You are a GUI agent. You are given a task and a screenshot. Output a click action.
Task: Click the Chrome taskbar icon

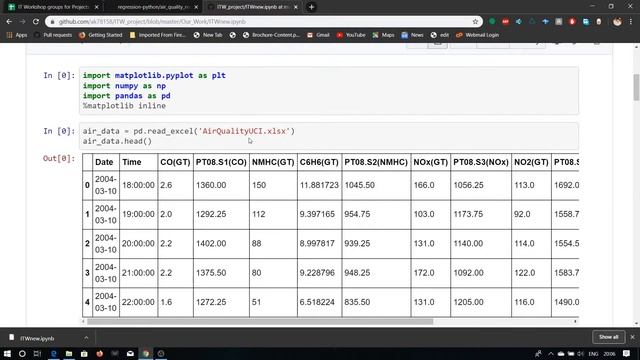point(146,353)
